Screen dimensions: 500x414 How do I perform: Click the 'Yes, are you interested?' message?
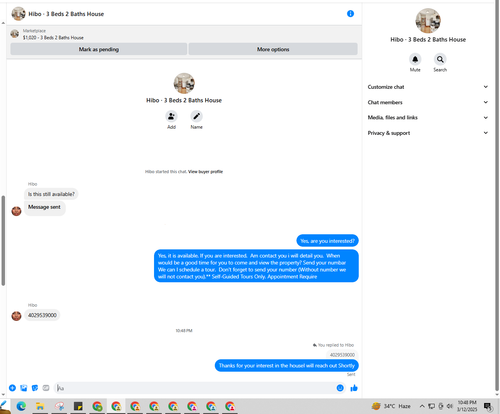[327, 241]
